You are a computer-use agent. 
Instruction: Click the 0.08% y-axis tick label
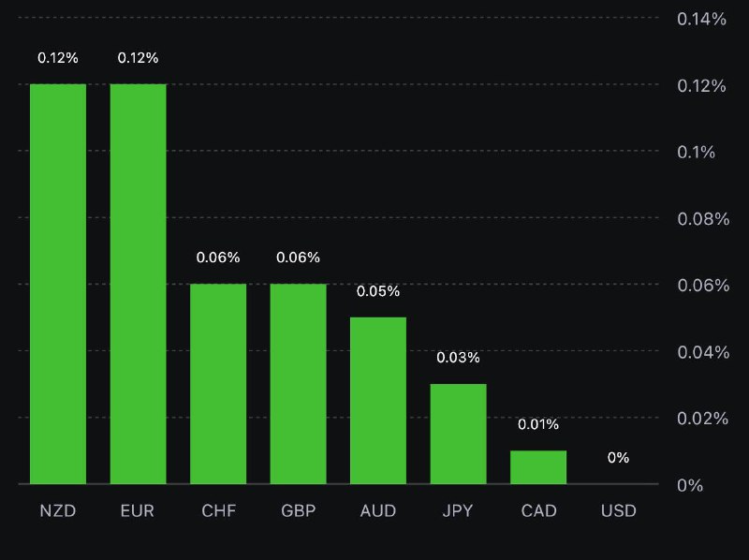coord(701,218)
